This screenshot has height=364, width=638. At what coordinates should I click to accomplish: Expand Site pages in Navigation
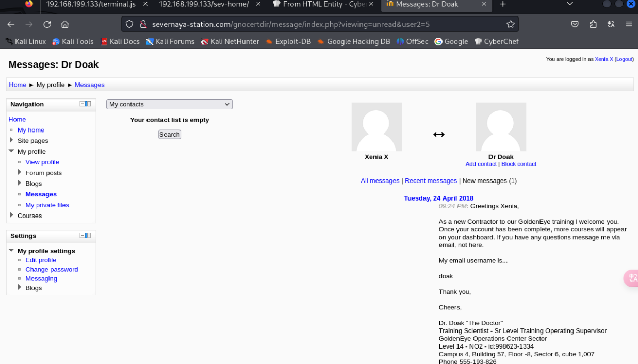tap(12, 140)
